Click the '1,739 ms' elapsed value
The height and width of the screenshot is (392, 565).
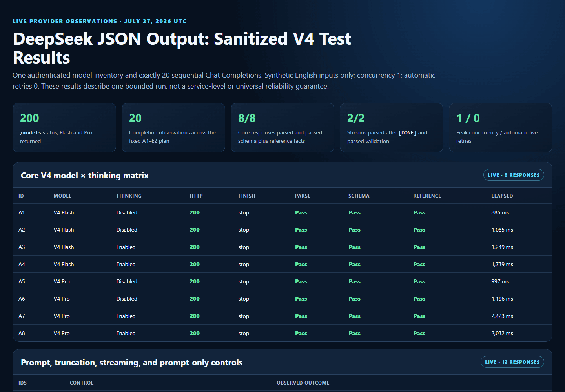(x=502, y=264)
